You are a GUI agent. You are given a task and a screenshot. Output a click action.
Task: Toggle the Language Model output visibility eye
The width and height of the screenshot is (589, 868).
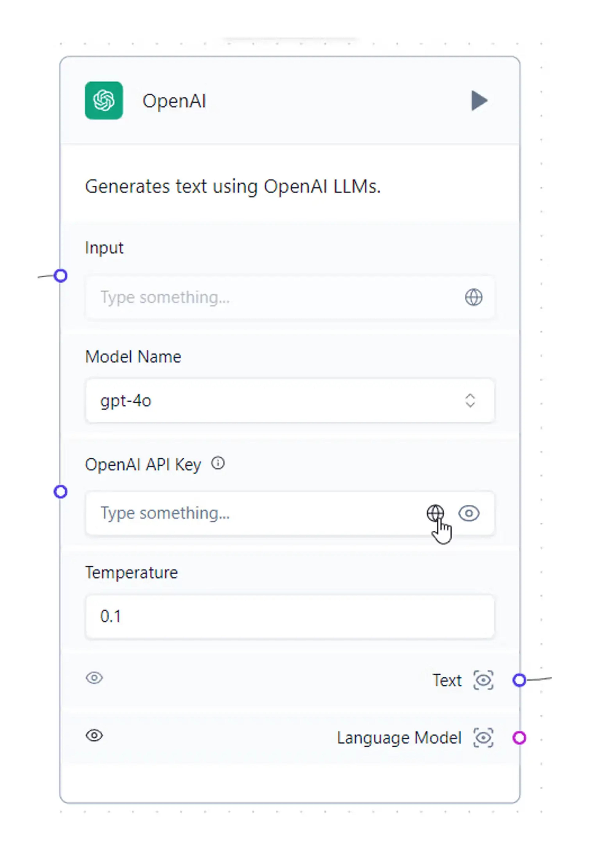94,735
